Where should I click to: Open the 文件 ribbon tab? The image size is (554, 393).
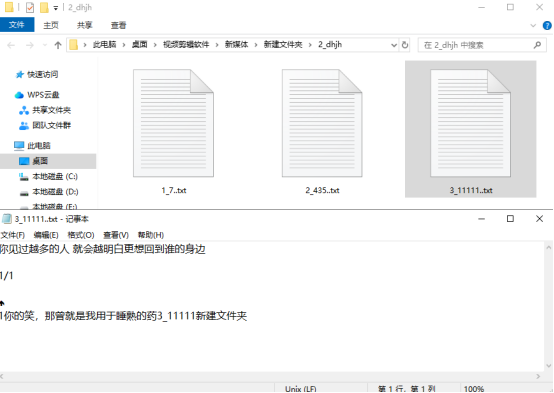pos(17,25)
